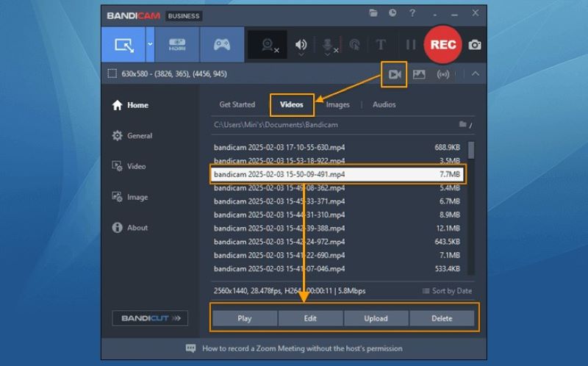Toggle the microphone icon

[328, 45]
